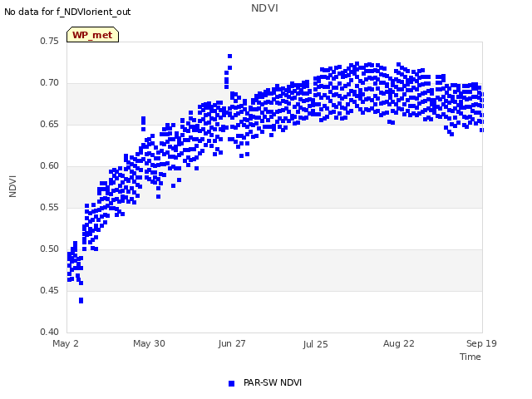Click the vertical NDVI y-axis title

(12, 186)
